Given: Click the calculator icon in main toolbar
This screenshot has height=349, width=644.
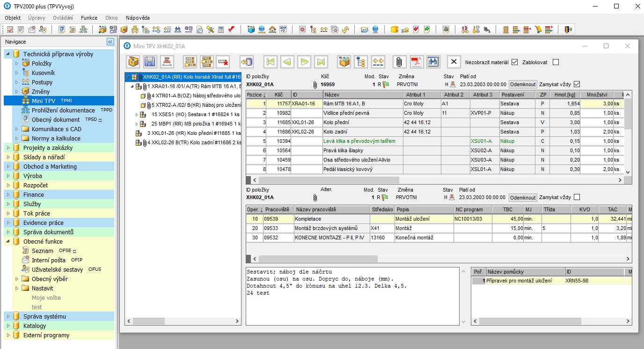Looking at the screenshot, I should coord(221,30).
